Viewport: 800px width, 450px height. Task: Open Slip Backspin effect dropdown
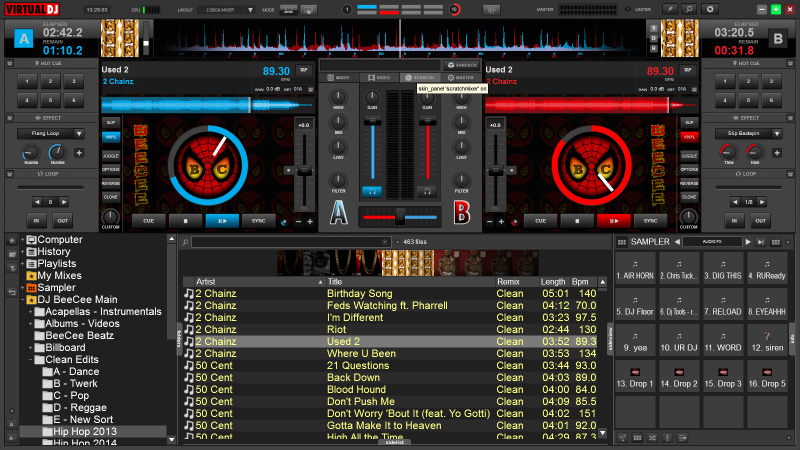[x=777, y=134]
